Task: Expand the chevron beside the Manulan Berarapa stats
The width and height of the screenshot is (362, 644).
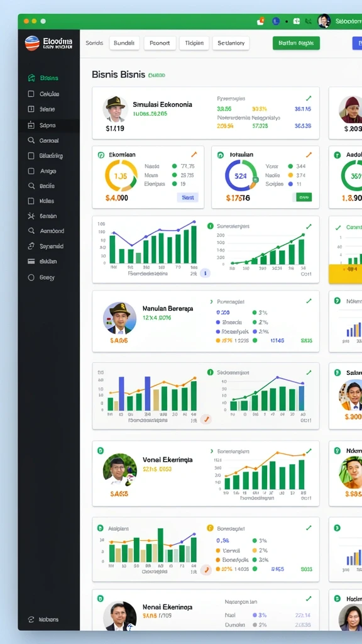Action: [x=211, y=301]
